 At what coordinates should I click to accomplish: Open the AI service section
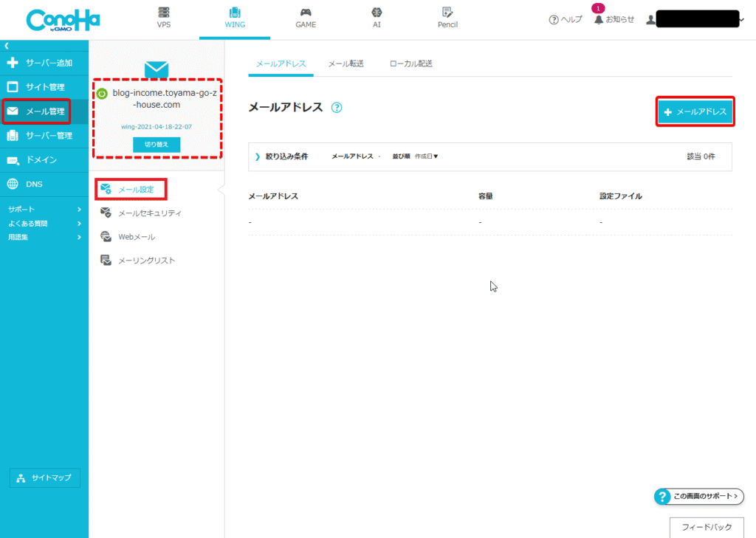(x=377, y=18)
